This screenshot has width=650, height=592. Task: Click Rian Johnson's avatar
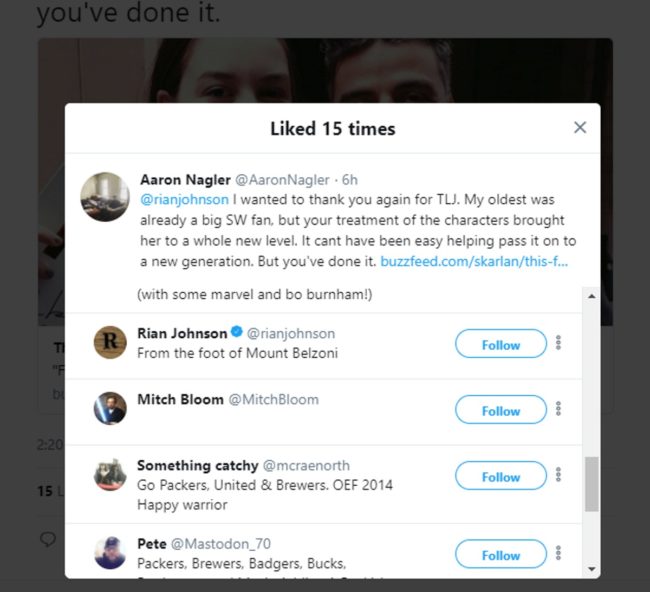pyautogui.click(x=110, y=342)
